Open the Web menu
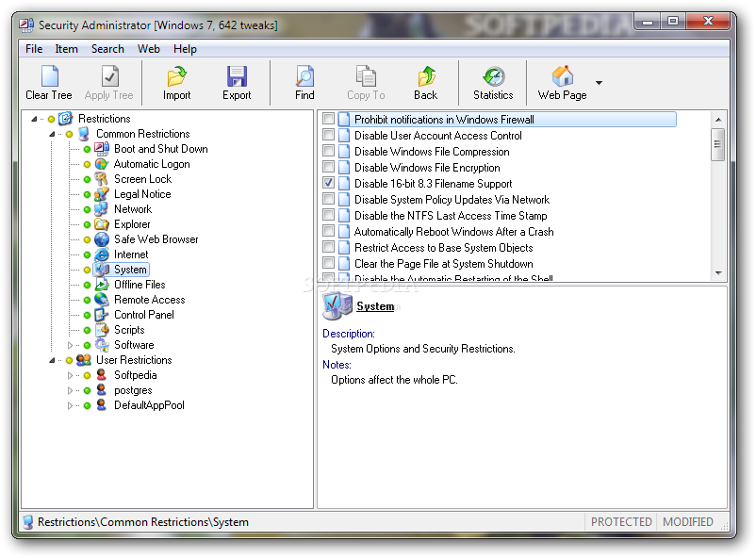Viewport: 756px width, 558px height. pyautogui.click(x=149, y=49)
